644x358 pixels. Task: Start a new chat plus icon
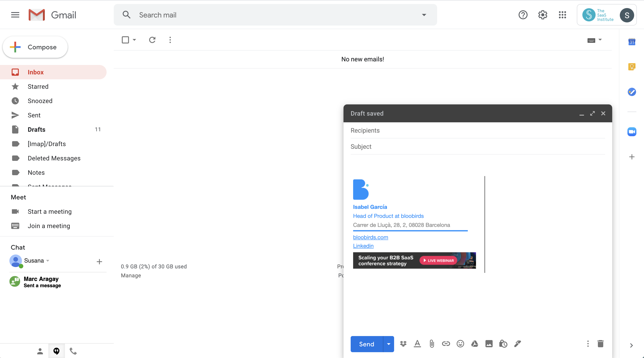99,262
